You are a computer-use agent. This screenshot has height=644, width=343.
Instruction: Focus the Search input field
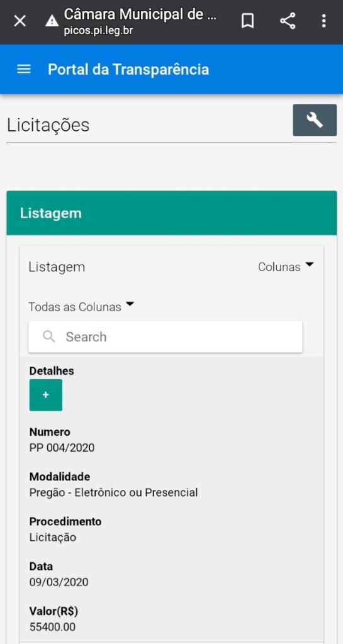coord(165,337)
